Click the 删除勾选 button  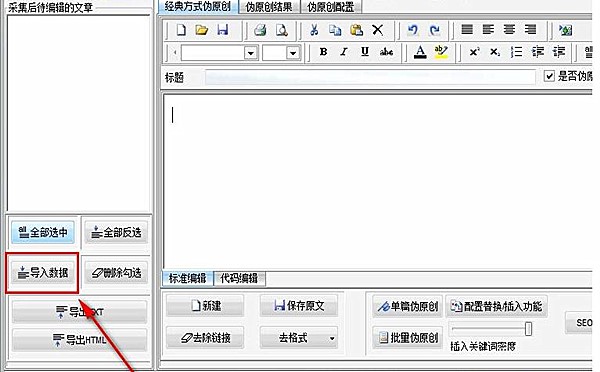click(116, 273)
